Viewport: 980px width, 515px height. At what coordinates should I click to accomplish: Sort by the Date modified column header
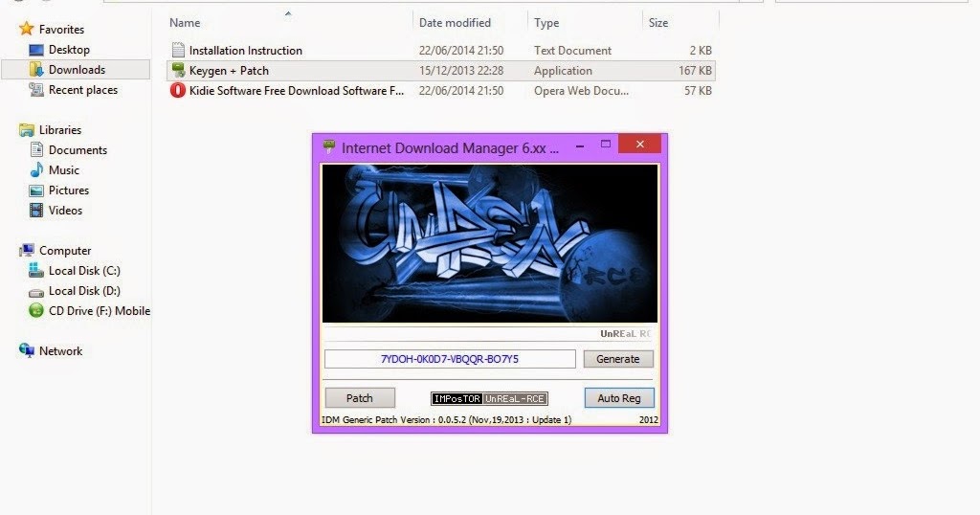pyautogui.click(x=455, y=23)
